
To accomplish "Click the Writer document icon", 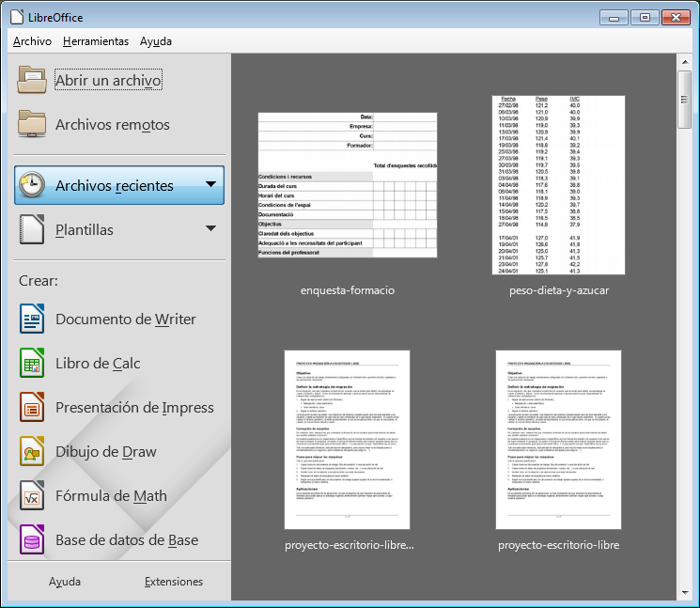I will [x=32, y=319].
